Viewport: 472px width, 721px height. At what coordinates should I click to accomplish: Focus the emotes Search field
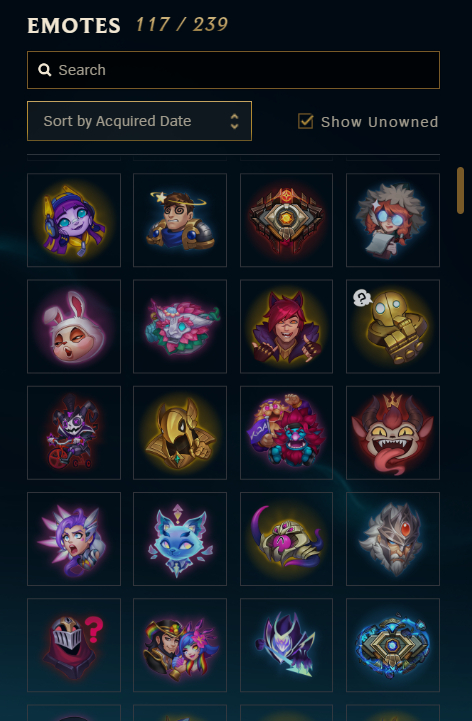click(233, 70)
